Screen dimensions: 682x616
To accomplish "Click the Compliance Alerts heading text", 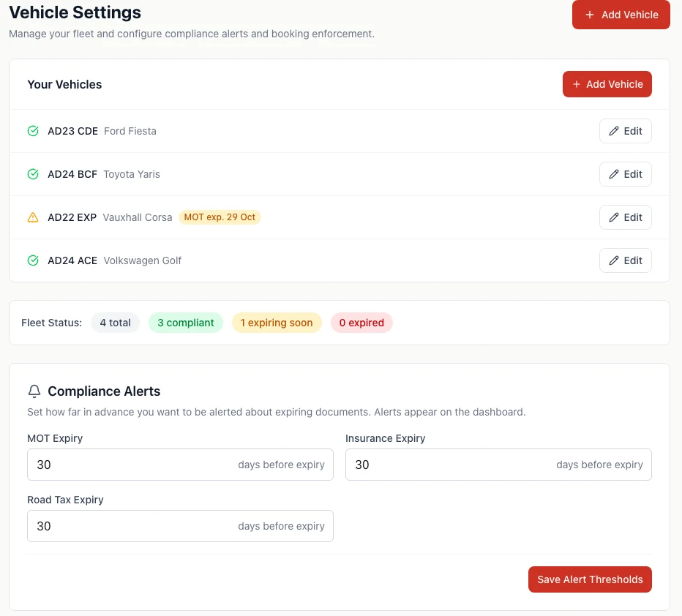I will (104, 391).
